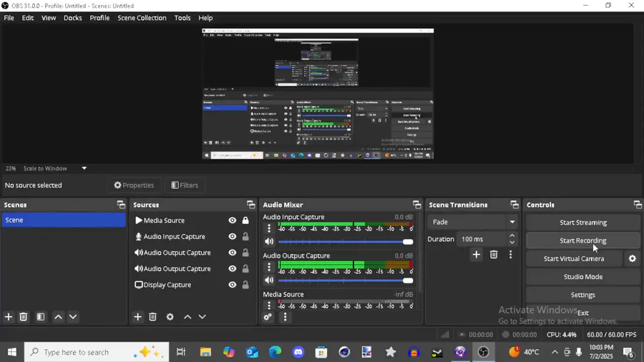The width and height of the screenshot is (644, 362).
Task: Enable Studio Mode
Action: pos(582,277)
